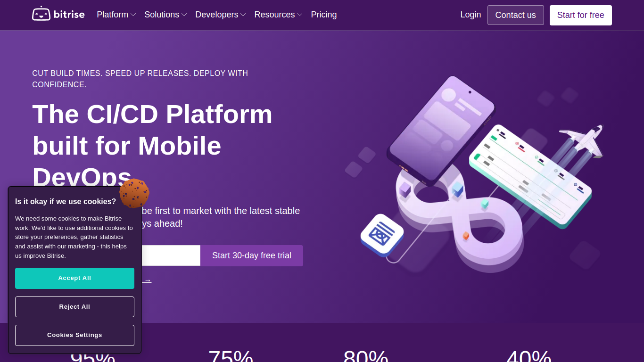Accept all cookies
The height and width of the screenshot is (362, 644).
click(74, 278)
